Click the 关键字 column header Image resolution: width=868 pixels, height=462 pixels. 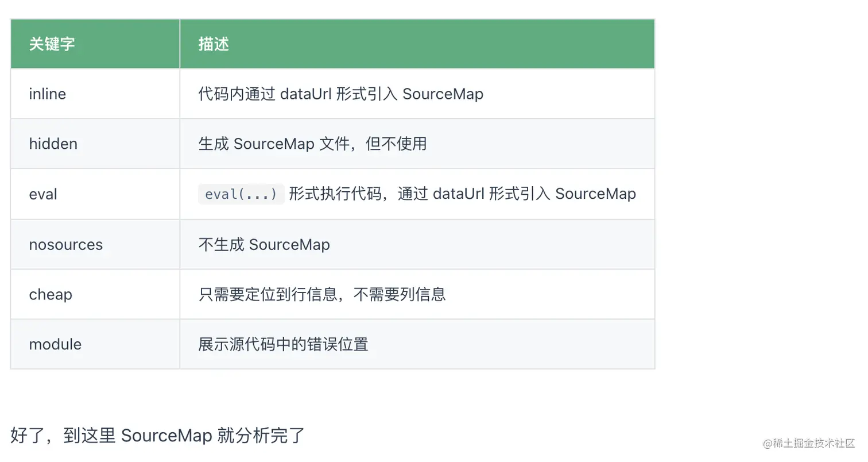click(x=52, y=44)
